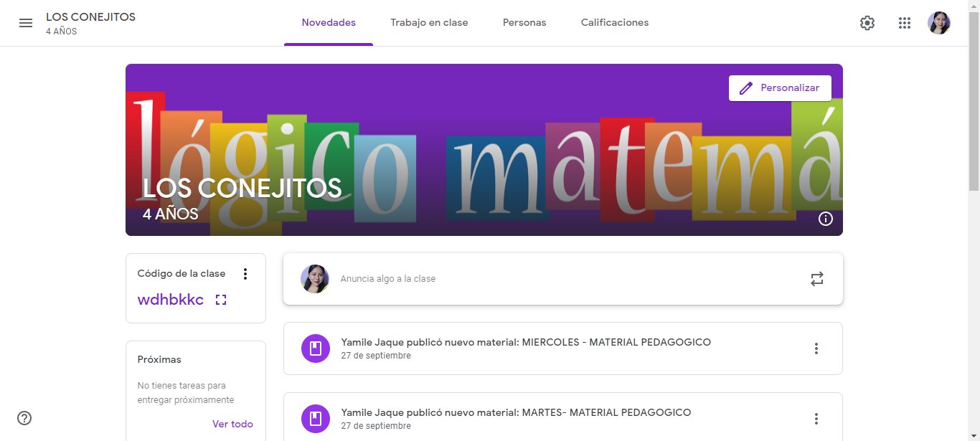
Task: Click the class code wdhbkkc
Action: (171, 300)
